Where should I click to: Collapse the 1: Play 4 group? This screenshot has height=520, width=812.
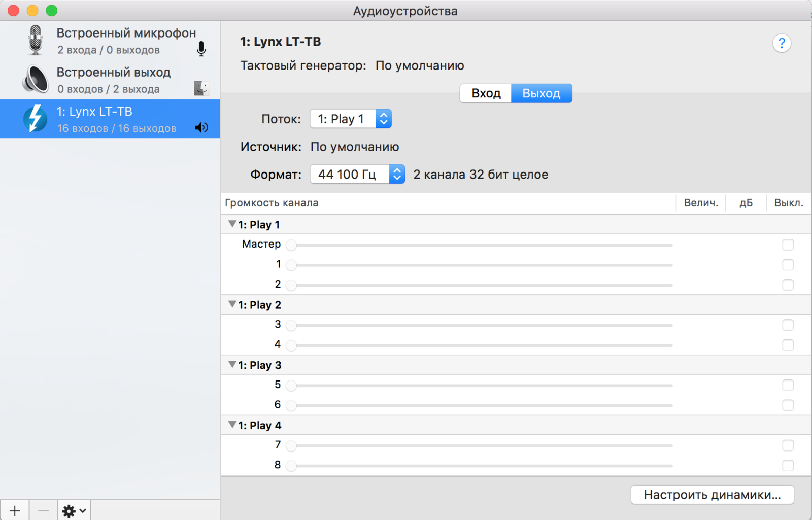(x=232, y=425)
